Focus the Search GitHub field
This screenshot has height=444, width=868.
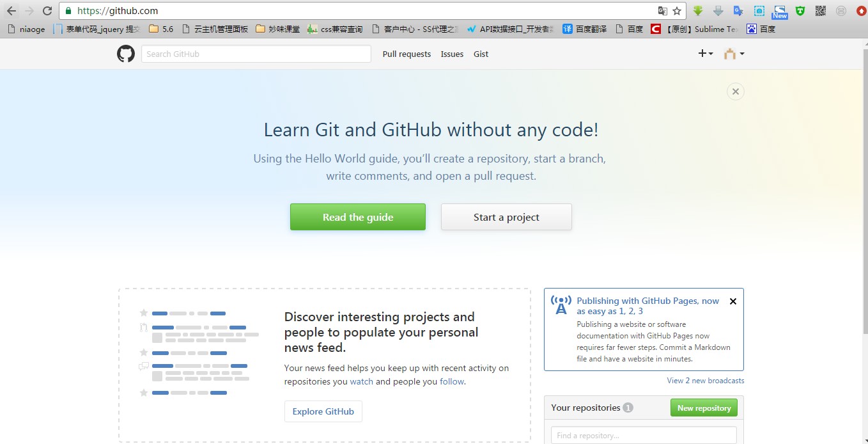[256, 54]
